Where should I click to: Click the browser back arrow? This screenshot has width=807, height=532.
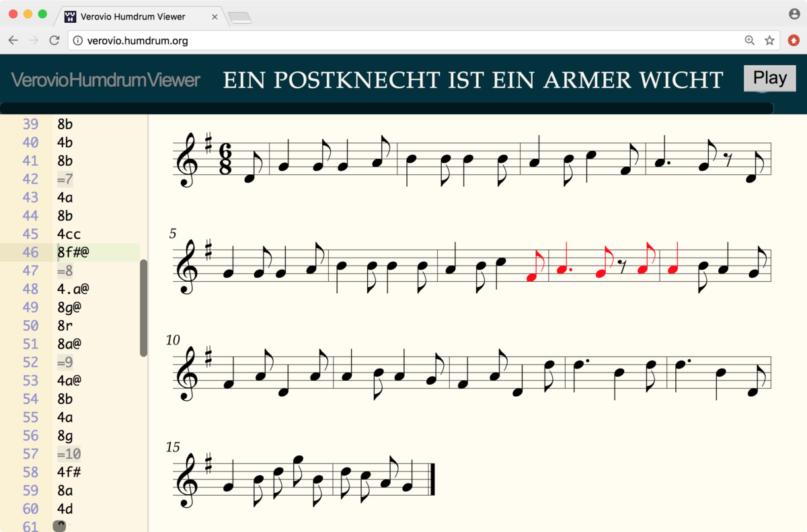pos(13,40)
